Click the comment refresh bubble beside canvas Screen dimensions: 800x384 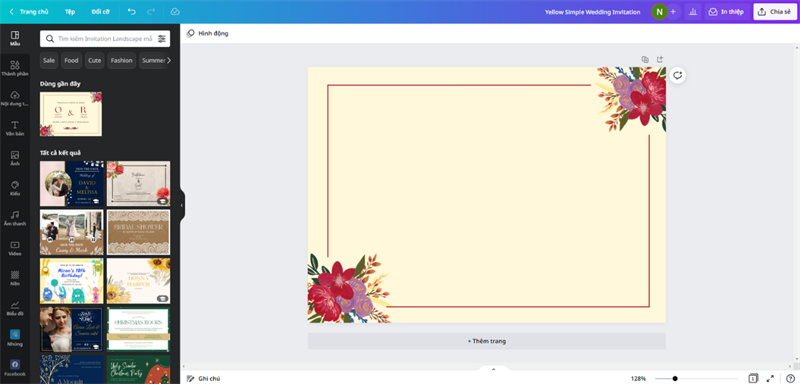678,75
